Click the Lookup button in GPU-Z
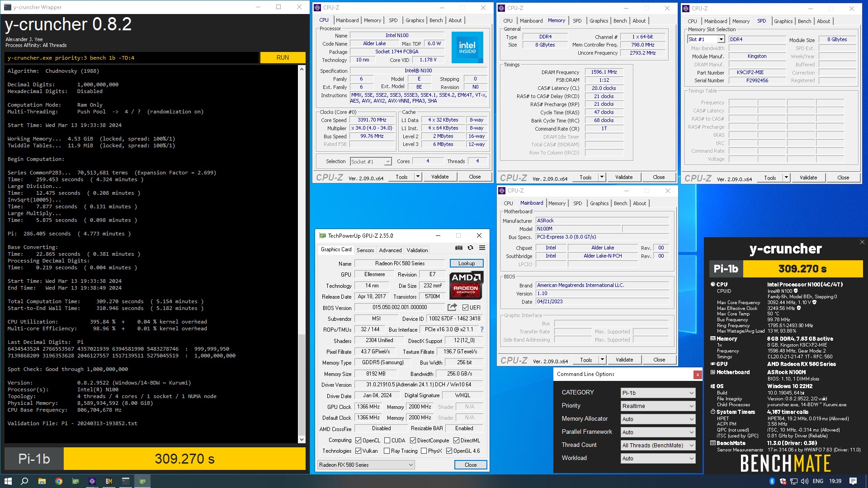 [467, 263]
